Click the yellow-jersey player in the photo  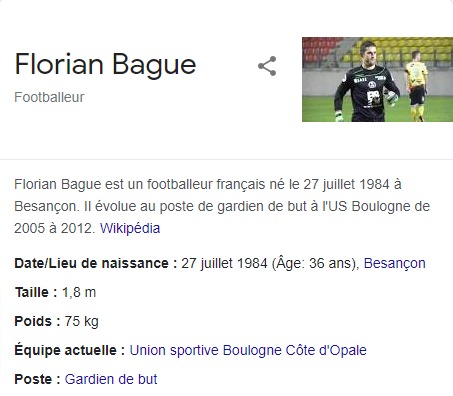coord(415,86)
